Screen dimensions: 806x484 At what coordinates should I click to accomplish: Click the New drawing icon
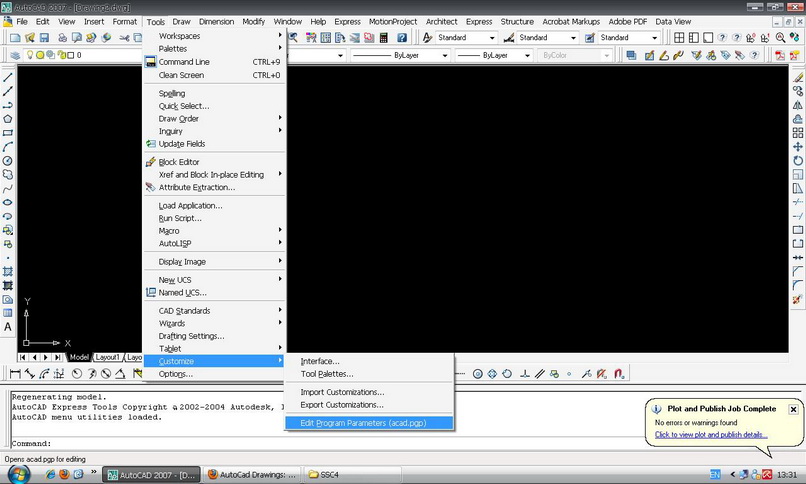click(x=15, y=38)
